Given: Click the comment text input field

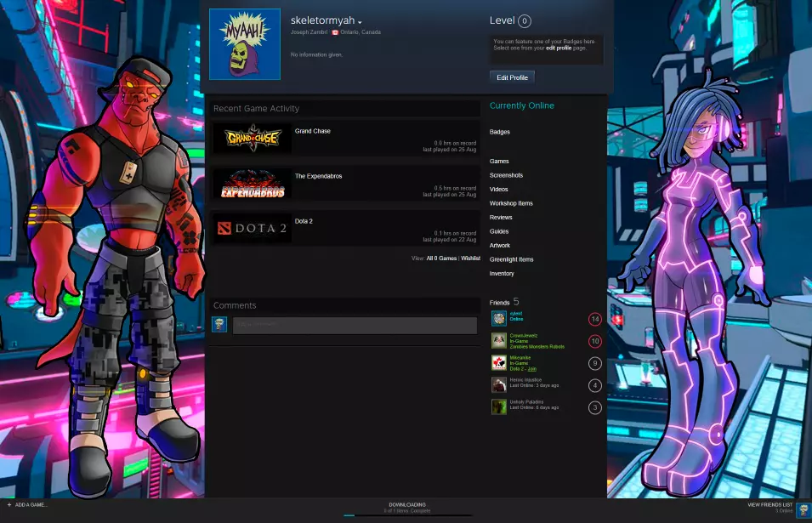Looking at the screenshot, I should (x=355, y=325).
